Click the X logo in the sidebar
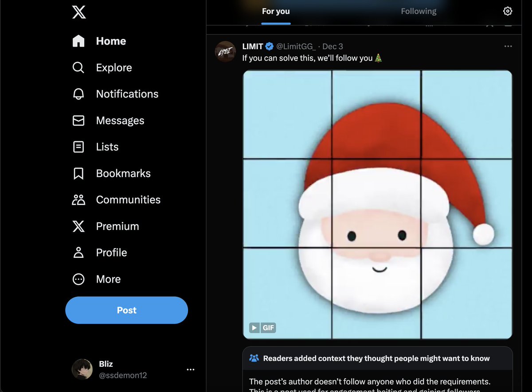The width and height of the screenshot is (532, 392). click(78, 12)
